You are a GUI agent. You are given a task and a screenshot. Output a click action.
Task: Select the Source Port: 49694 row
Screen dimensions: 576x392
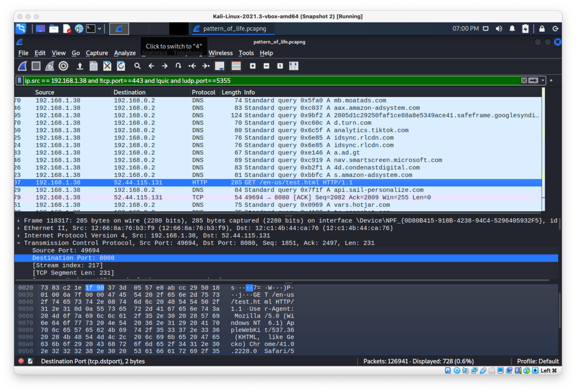(x=286, y=250)
